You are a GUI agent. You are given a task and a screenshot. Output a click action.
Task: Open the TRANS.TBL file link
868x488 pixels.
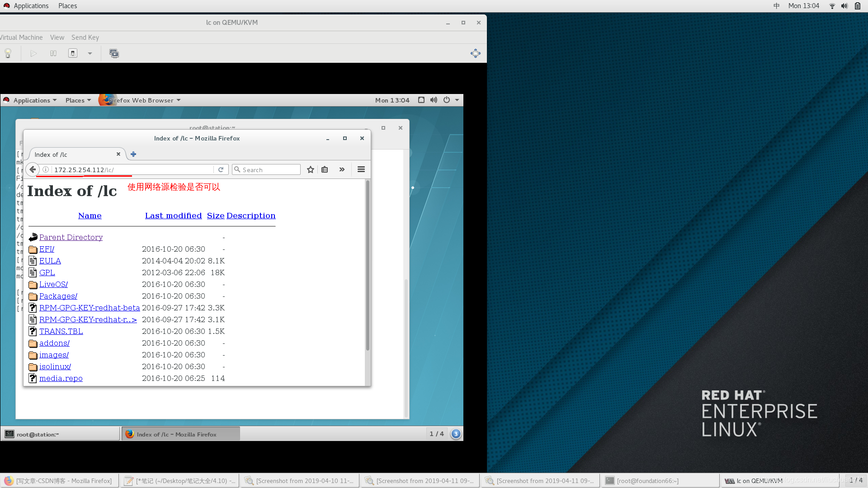(61, 331)
